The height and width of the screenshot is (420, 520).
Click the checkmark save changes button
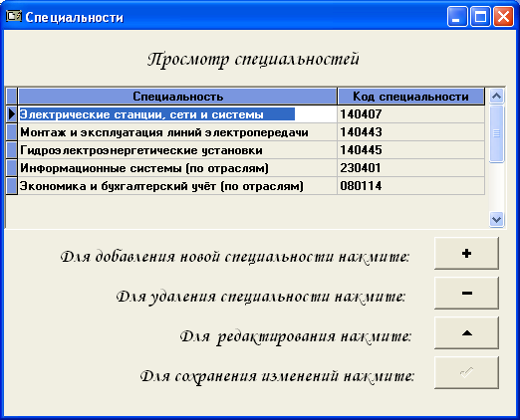466,373
